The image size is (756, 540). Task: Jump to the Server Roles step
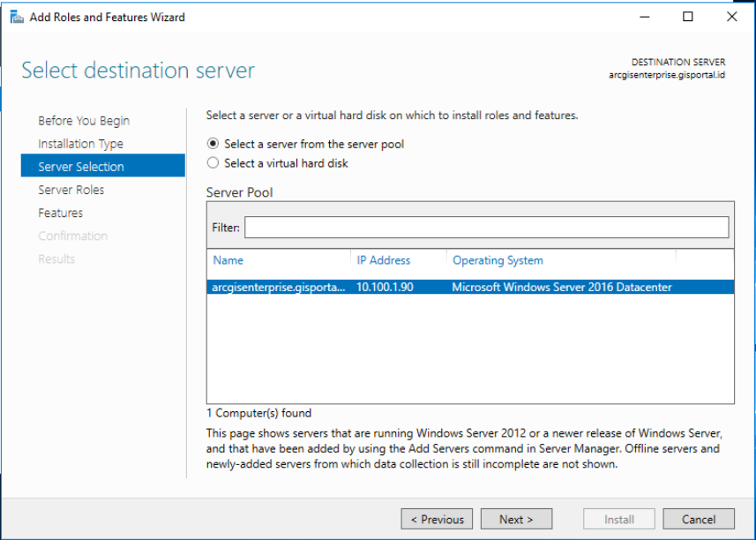71,190
